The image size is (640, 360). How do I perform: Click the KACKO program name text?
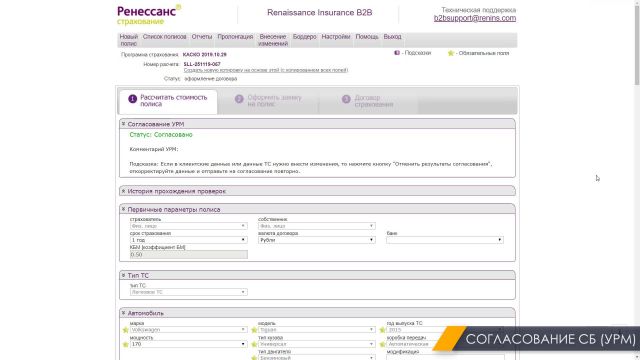pyautogui.click(x=204, y=54)
